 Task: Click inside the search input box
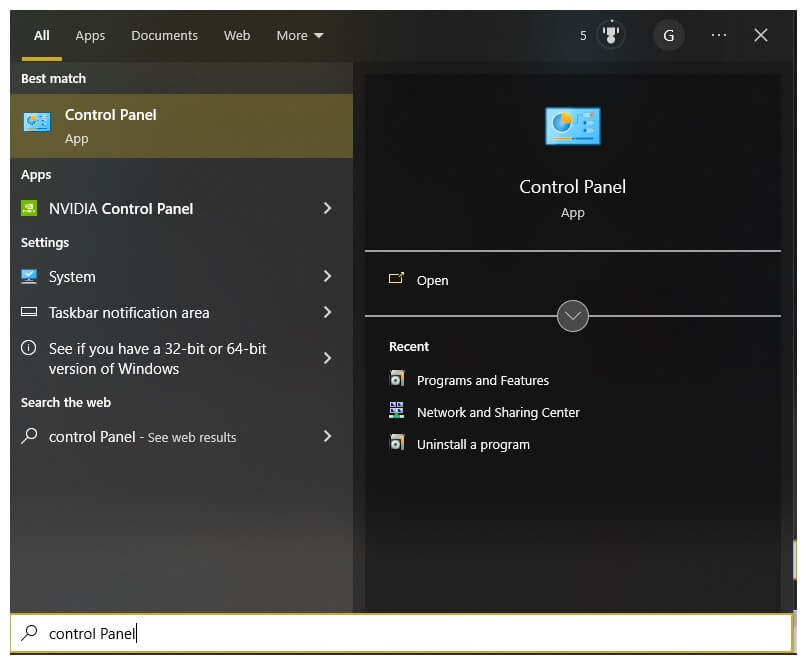point(200,633)
